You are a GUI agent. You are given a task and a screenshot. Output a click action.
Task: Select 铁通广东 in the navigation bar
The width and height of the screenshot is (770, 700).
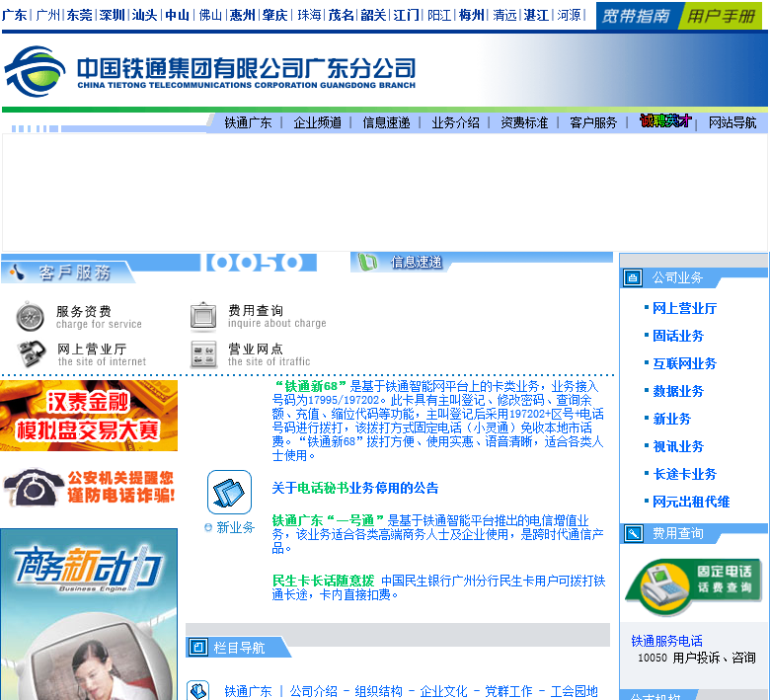(248, 122)
